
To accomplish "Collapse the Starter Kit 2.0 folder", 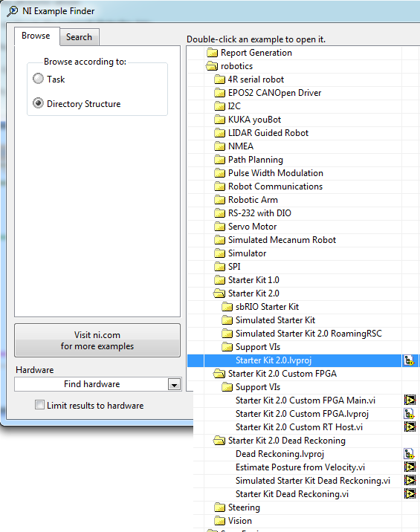I will click(x=219, y=293).
